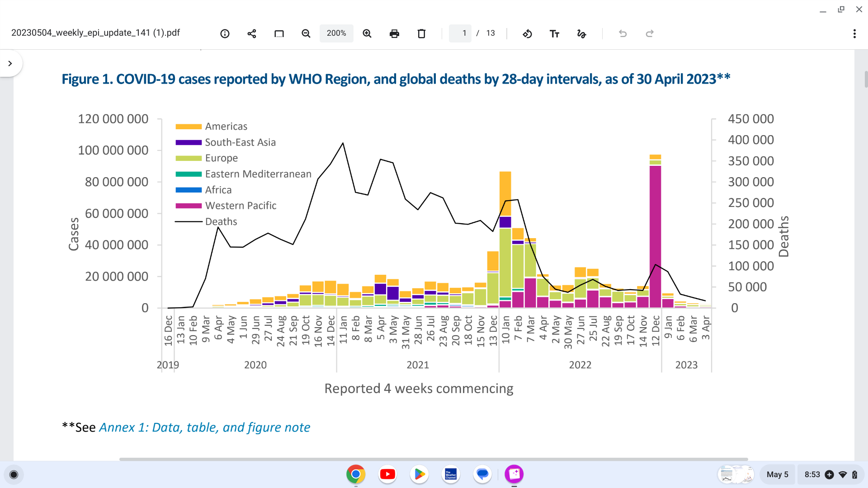Open Annex 1 data, table, figure note link
Viewport: 868px width, 488px height.
tap(204, 427)
